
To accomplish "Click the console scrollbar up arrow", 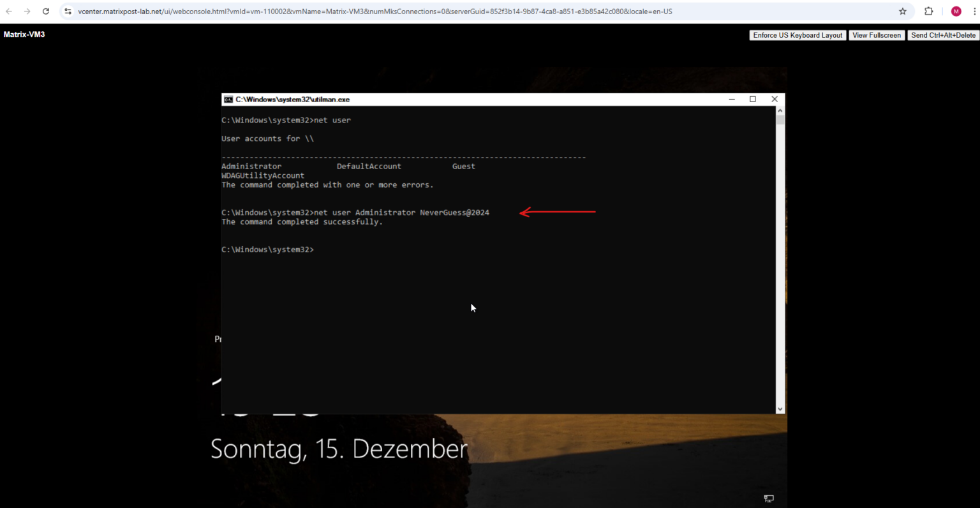I will [x=780, y=109].
